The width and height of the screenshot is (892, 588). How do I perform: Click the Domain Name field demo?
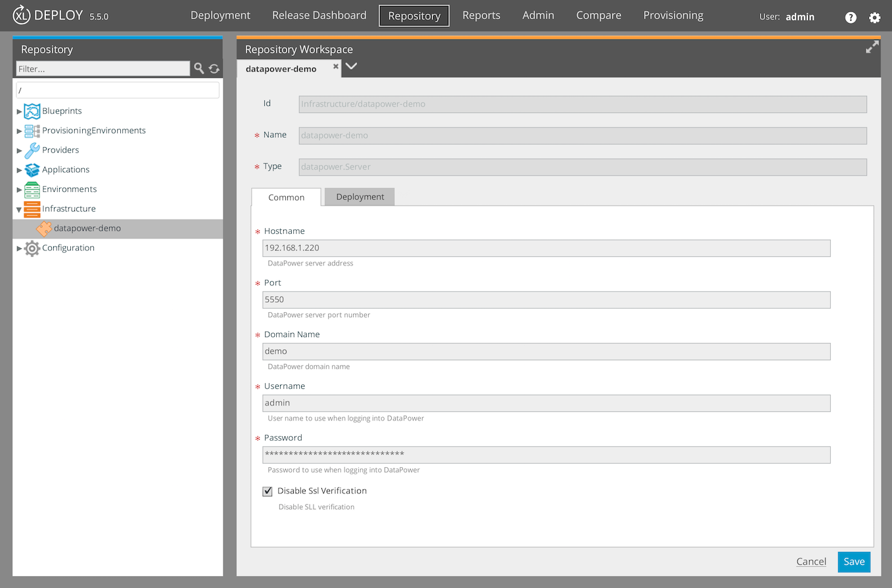[546, 351]
